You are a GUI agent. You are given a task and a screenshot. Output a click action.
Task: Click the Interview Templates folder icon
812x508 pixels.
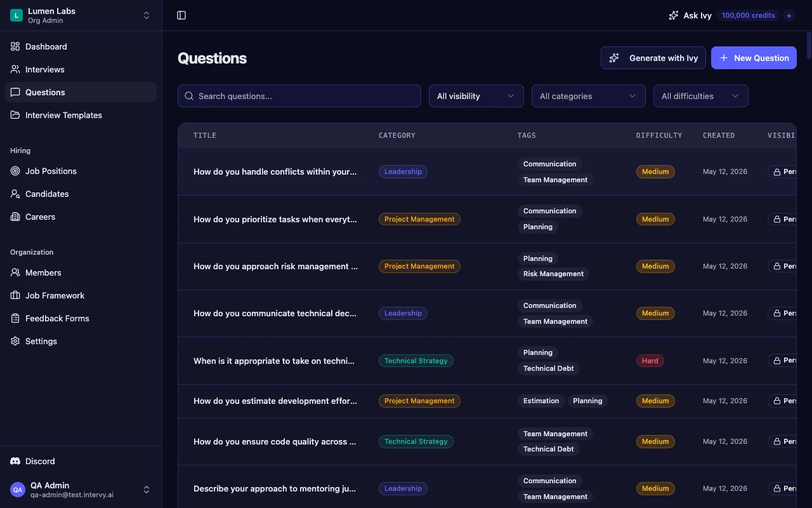[x=15, y=115]
